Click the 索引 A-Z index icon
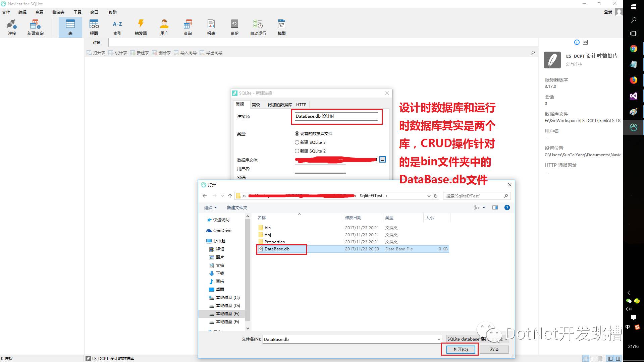The image size is (644, 362). (x=117, y=27)
